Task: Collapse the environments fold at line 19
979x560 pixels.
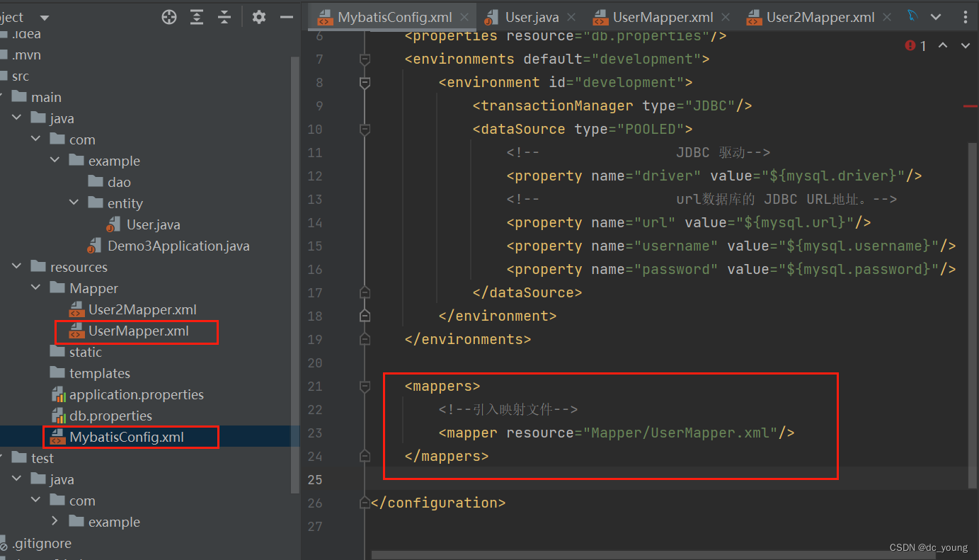Action: coord(365,339)
